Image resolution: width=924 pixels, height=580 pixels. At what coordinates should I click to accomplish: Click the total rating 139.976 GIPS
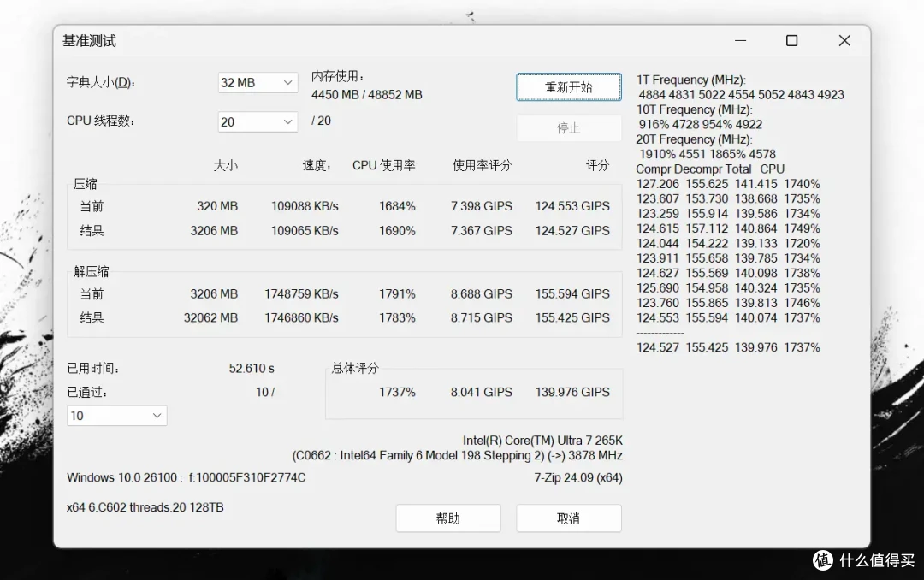pyautogui.click(x=572, y=392)
